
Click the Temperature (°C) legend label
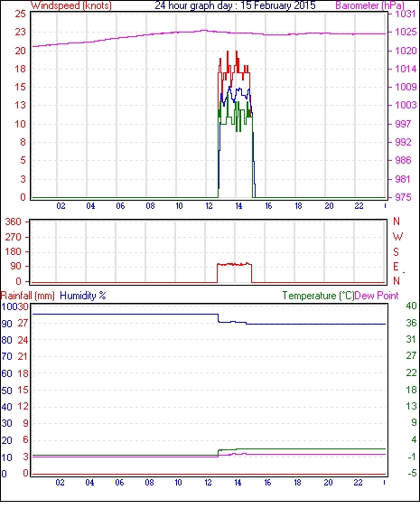click(318, 296)
